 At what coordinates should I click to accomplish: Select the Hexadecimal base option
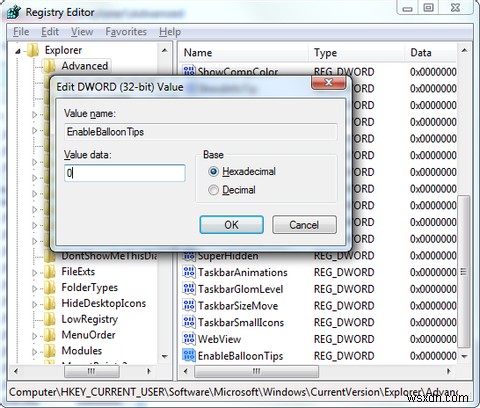(213, 172)
